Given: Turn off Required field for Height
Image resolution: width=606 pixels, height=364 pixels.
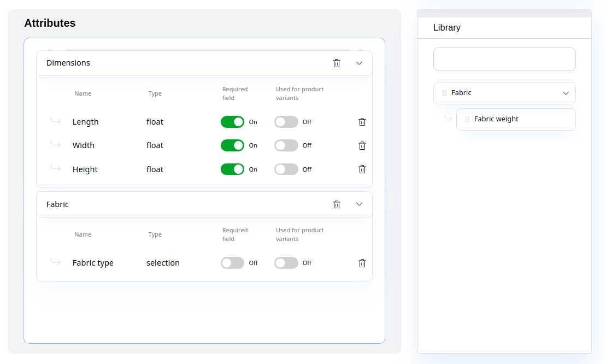Looking at the screenshot, I should (232, 169).
